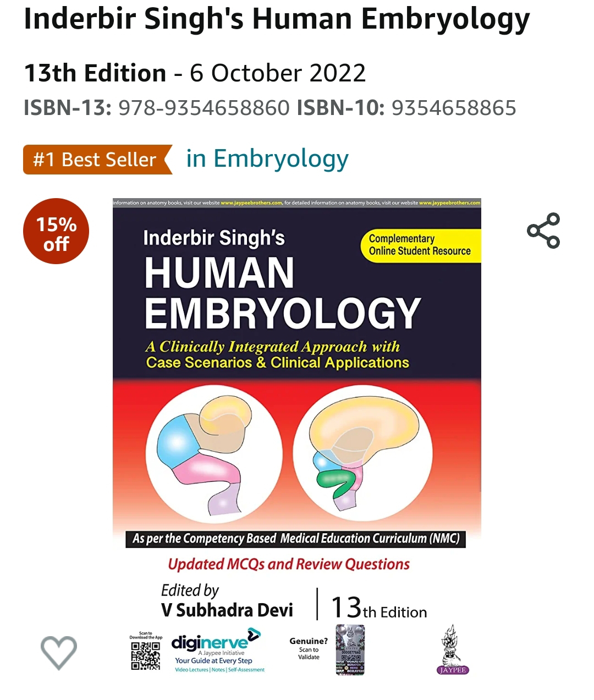Tap the 13th Edition publication date line

[x=195, y=73]
